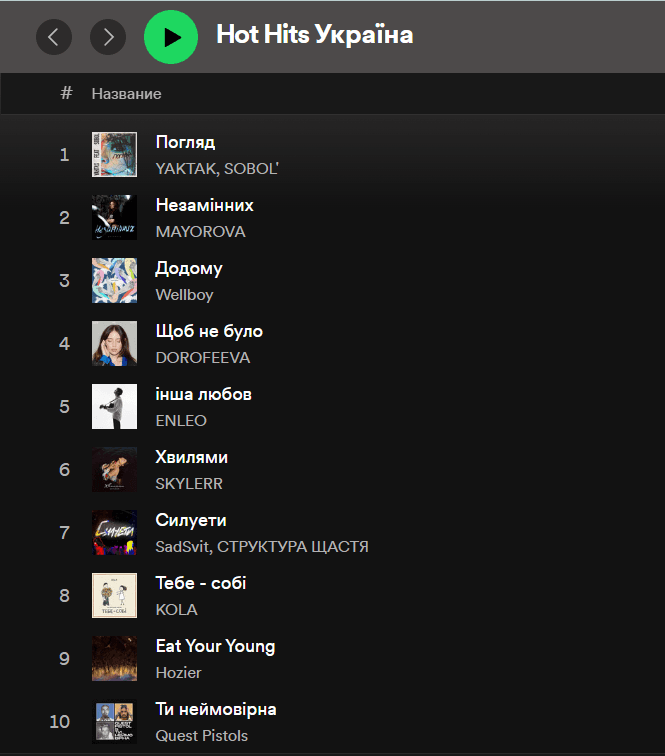Go to Hozier artist page
This screenshot has width=665, height=756.
coord(178,673)
